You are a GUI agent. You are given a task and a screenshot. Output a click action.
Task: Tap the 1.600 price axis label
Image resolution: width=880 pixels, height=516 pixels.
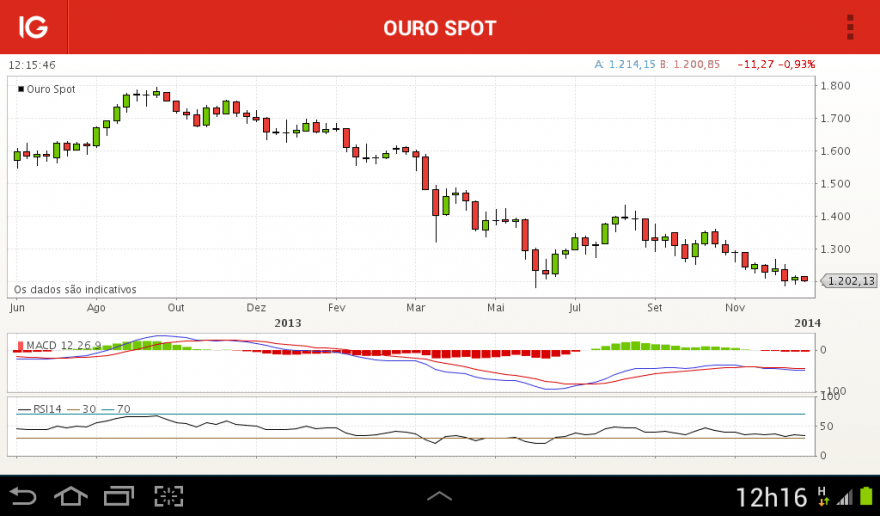pyautogui.click(x=836, y=151)
